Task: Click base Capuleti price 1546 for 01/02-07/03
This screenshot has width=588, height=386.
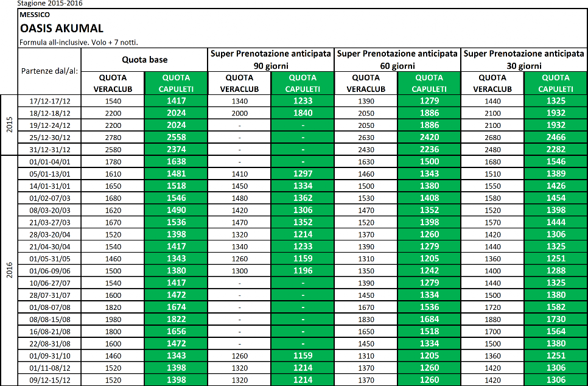Action: [176, 198]
